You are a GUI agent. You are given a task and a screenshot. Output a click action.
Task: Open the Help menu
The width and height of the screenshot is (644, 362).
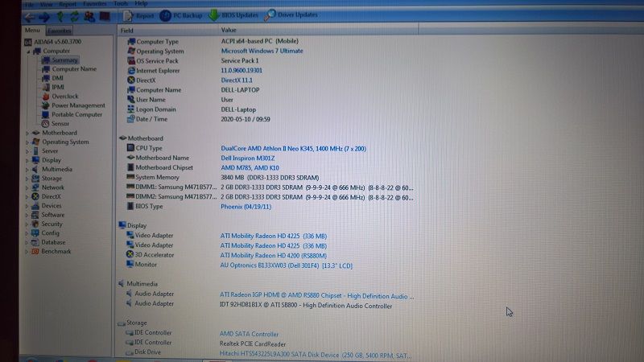click(141, 3)
